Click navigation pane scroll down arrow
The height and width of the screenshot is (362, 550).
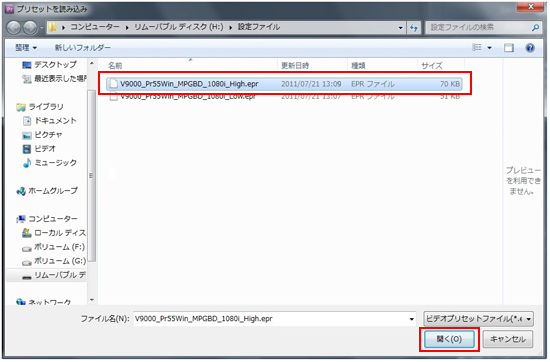coord(92,300)
